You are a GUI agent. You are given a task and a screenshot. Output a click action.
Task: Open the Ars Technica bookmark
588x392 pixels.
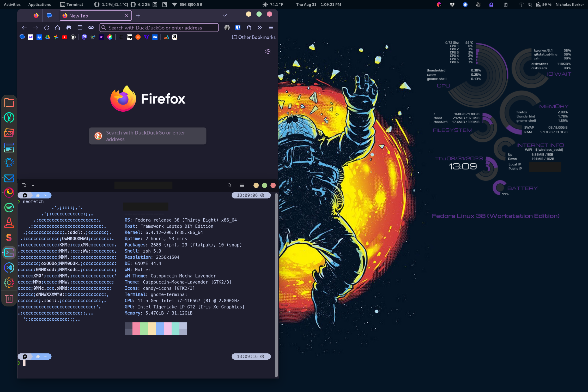[138, 37]
